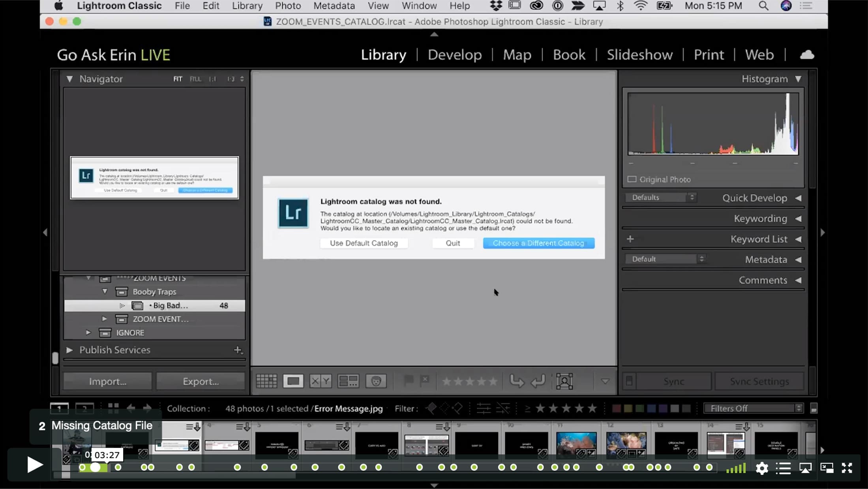Enable Original Photo checkbox
Screen dimensions: 868x489
tap(632, 179)
